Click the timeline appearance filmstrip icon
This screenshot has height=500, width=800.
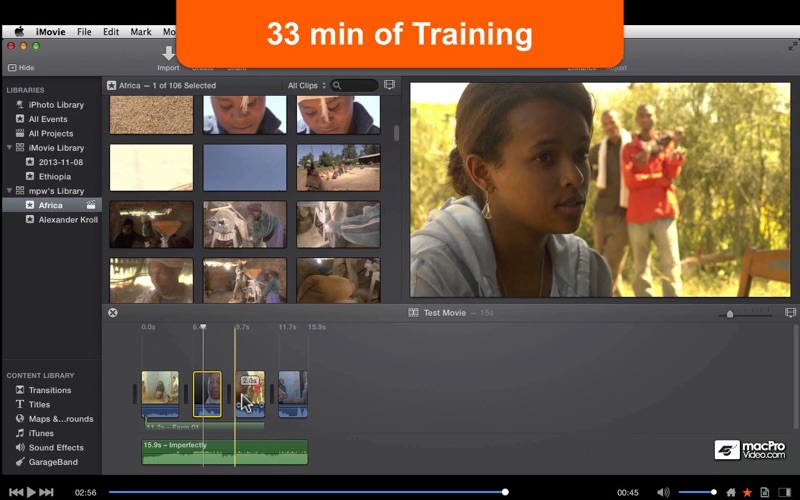(790, 312)
